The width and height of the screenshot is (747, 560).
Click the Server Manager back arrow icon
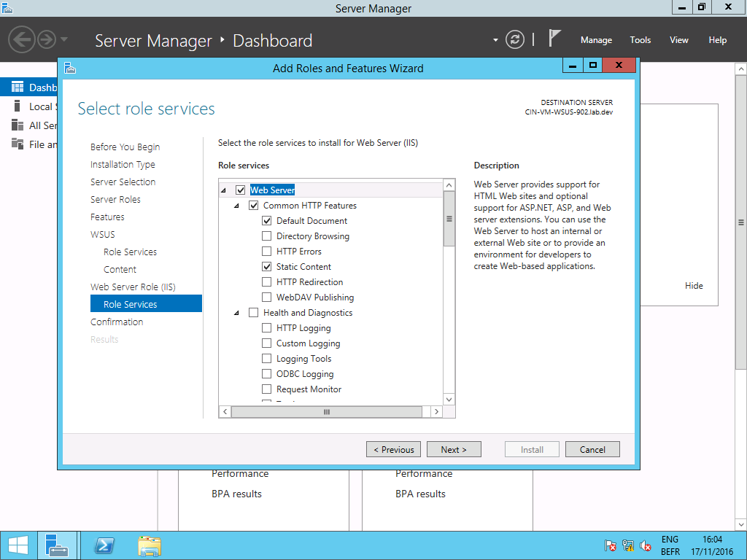(x=21, y=39)
